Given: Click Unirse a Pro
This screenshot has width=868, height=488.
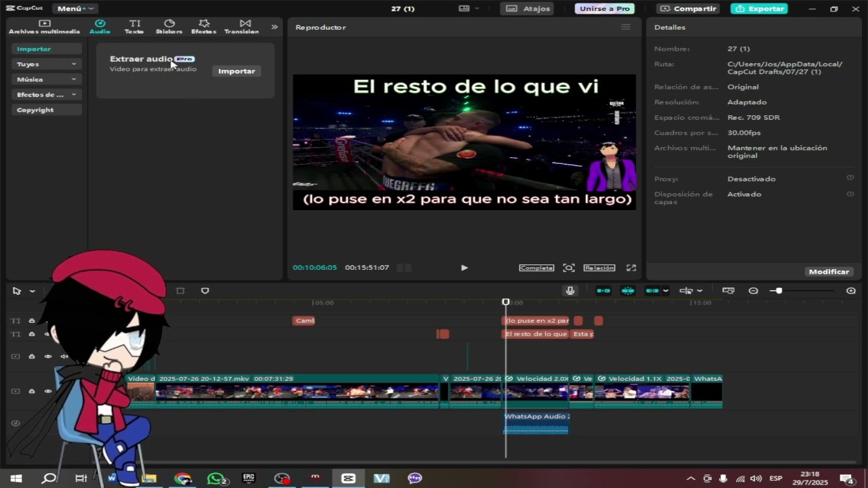Looking at the screenshot, I should pos(605,9).
